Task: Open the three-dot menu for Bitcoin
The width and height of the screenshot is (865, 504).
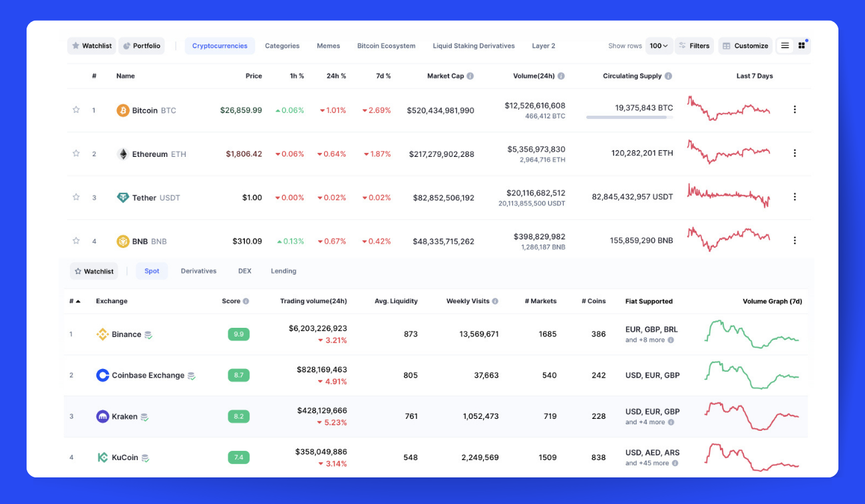Action: (x=794, y=110)
